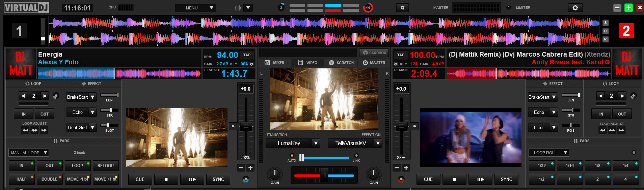Screen dimensions: 644x190
Task: Click left deck key match chevron icon
Action: click(252, 64)
